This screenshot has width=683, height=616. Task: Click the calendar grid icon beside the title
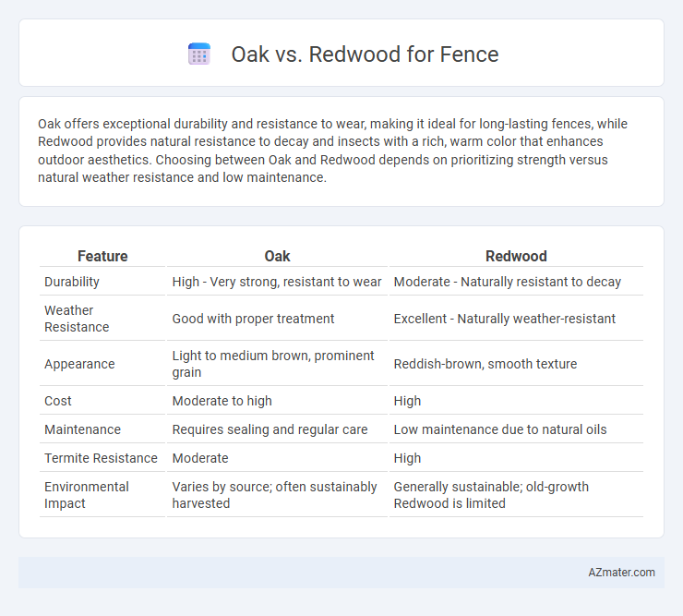click(x=199, y=54)
